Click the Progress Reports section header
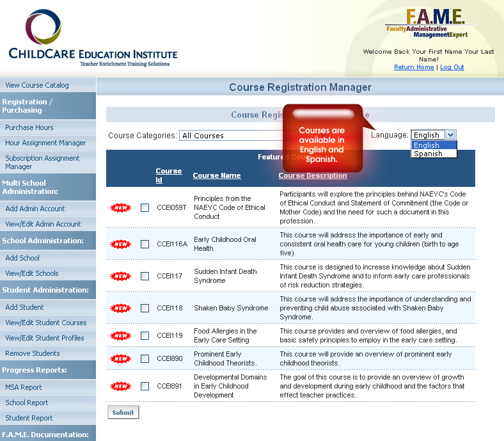 point(48,370)
